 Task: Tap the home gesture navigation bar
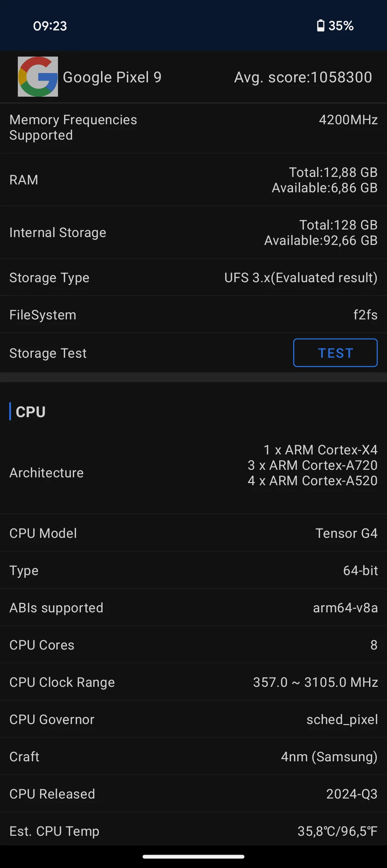[x=193, y=856]
